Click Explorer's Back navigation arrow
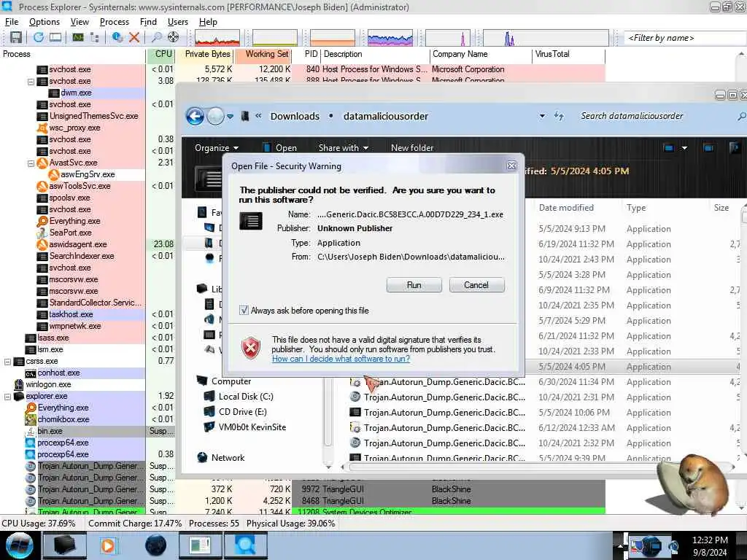Image resolution: width=747 pixels, height=560 pixels. click(195, 116)
